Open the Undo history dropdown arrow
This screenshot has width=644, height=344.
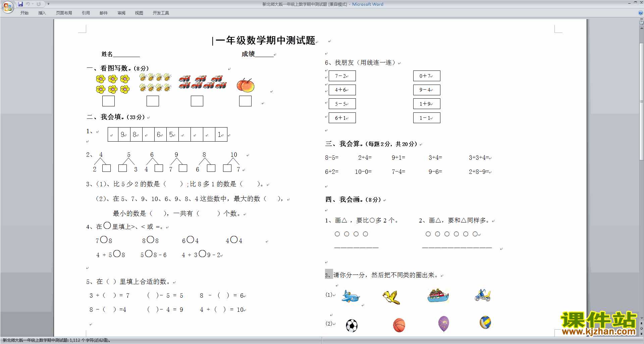[x=33, y=4]
